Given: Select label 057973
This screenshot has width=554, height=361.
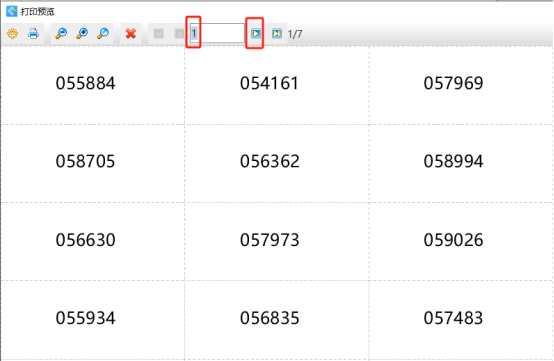Looking at the screenshot, I should pyautogui.click(x=270, y=240).
